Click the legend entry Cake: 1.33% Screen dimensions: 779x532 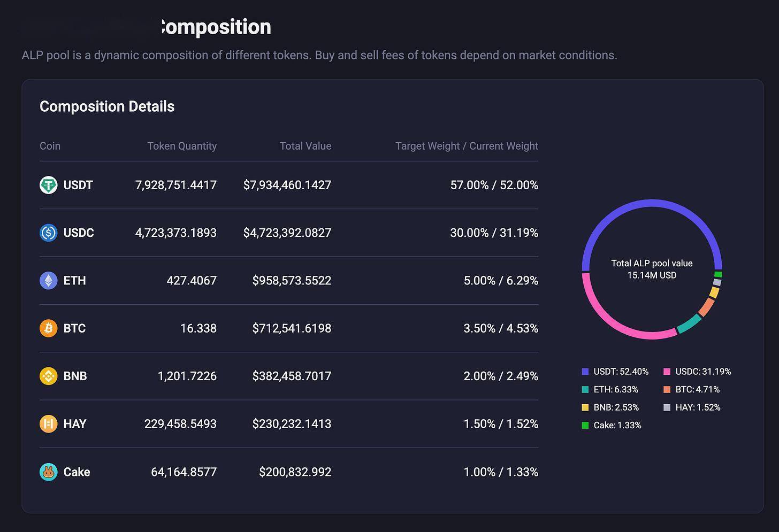612,425
